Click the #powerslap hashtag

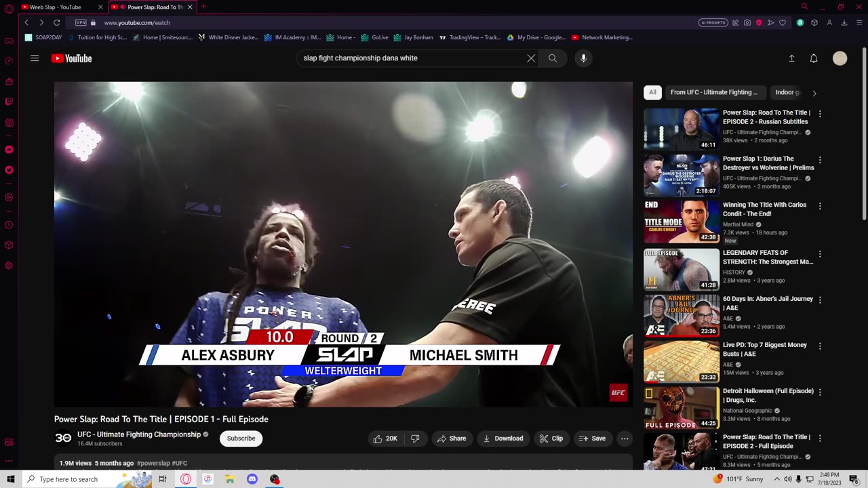[153, 464]
